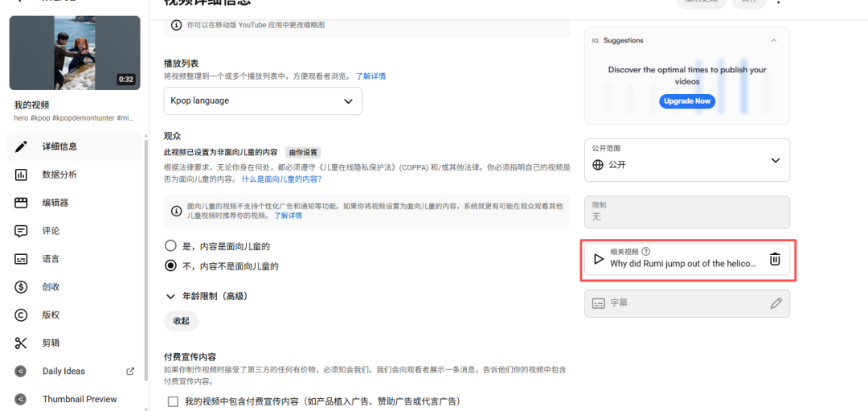Play the related video preview icon

click(x=598, y=259)
